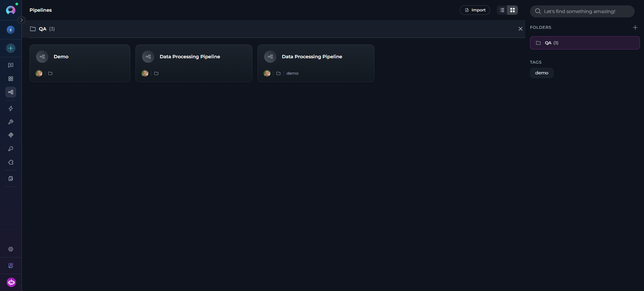Open the E project avatar

(x=11, y=30)
